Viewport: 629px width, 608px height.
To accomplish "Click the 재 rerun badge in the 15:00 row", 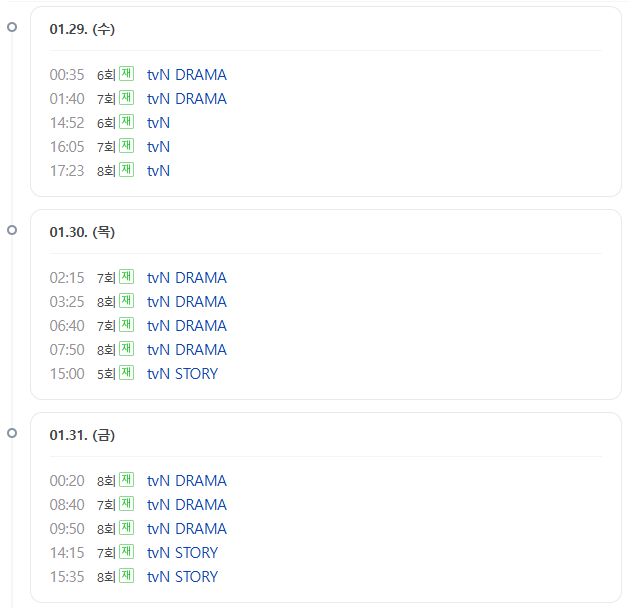I will [126, 373].
